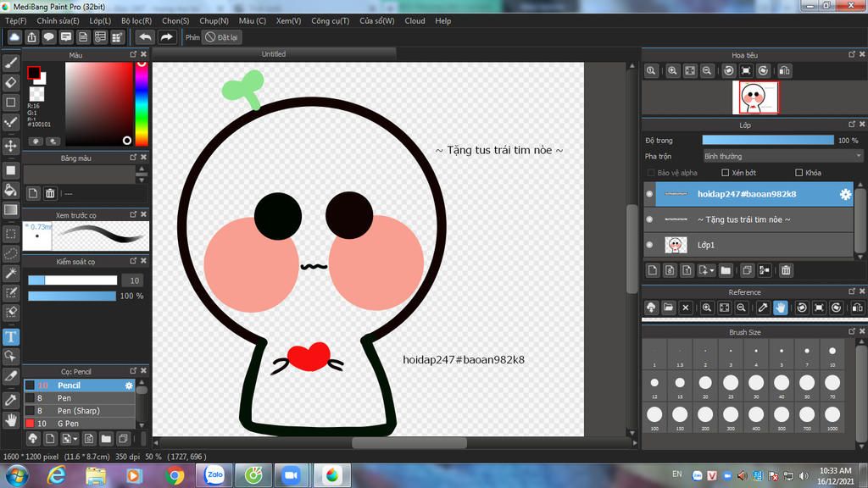Open the Help menu
868x488 pixels.
point(442,21)
